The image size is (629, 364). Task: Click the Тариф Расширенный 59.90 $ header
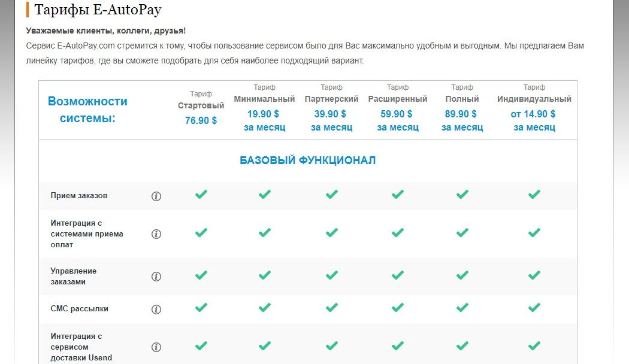click(x=397, y=108)
